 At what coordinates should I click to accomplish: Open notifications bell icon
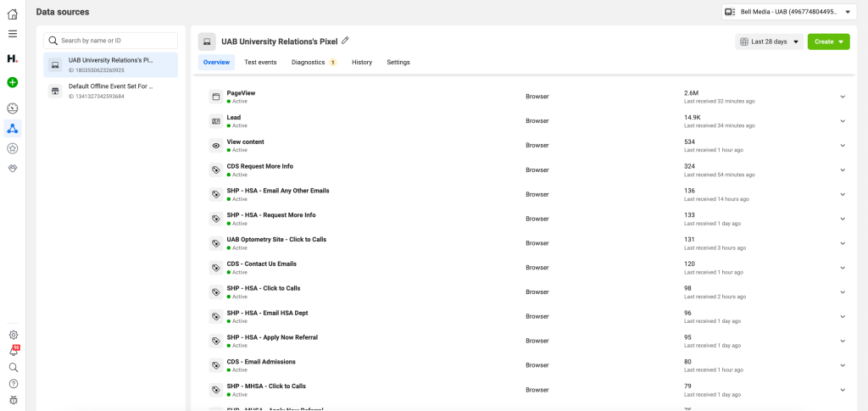(13, 351)
